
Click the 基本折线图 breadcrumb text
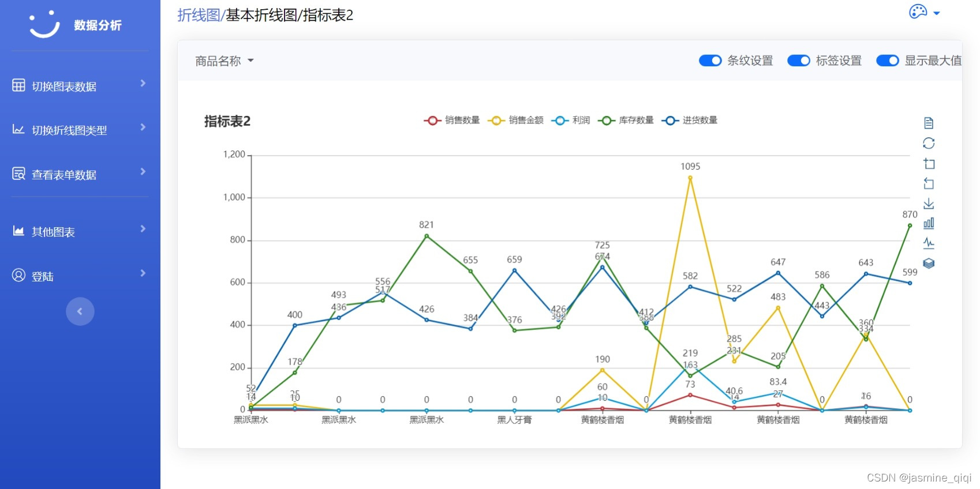click(261, 15)
